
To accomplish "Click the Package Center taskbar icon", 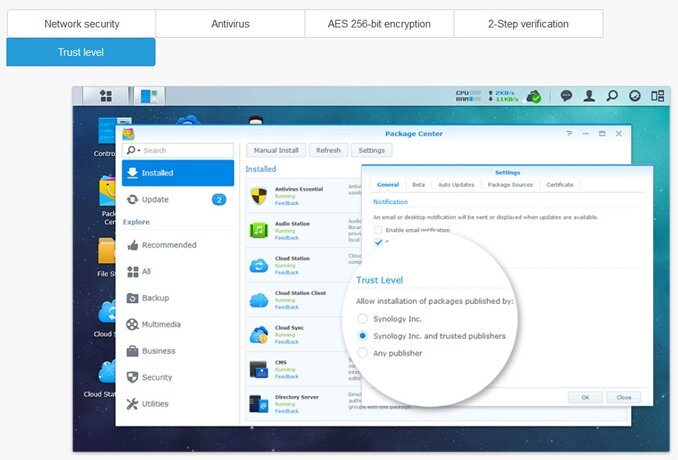I will (149, 96).
